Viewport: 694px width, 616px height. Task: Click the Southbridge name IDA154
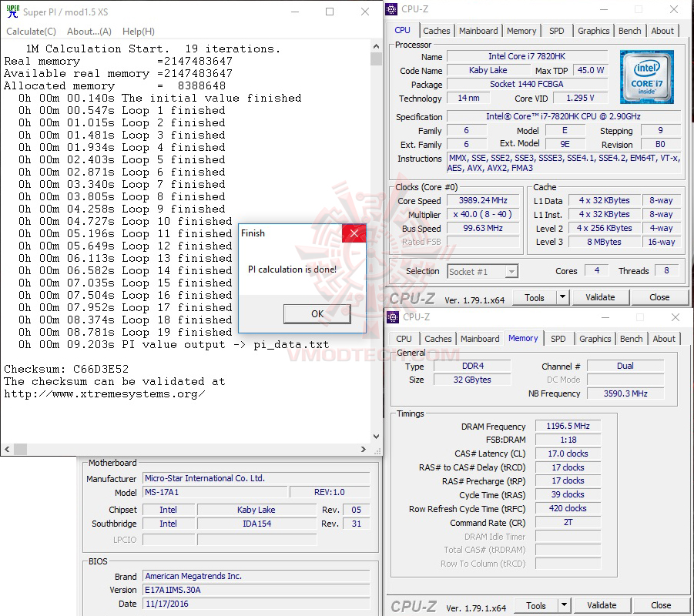point(256,524)
